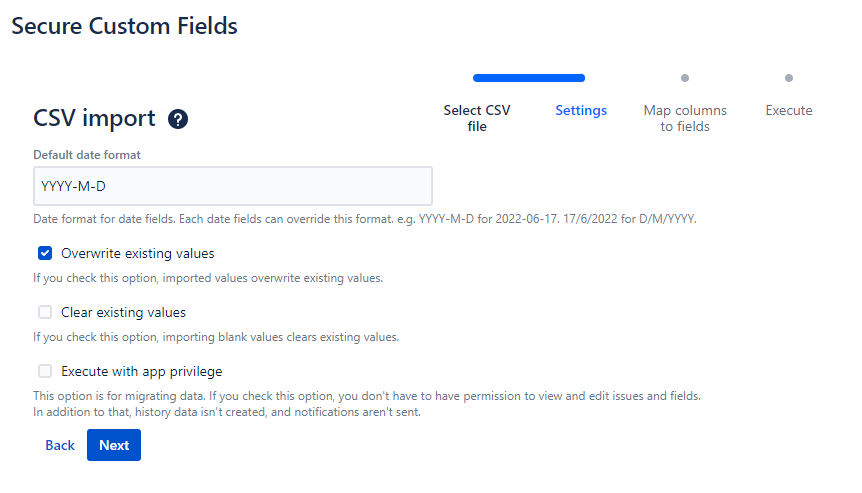Click the 'Clear existing values' label text
Screen dimensions: 862x493
click(x=123, y=312)
